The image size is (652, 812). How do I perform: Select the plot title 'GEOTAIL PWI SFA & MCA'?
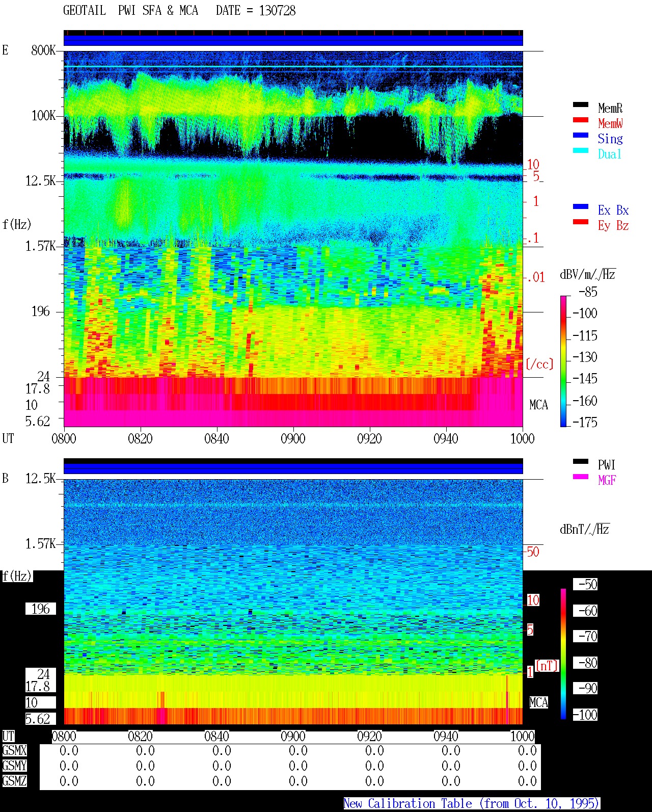point(130,11)
